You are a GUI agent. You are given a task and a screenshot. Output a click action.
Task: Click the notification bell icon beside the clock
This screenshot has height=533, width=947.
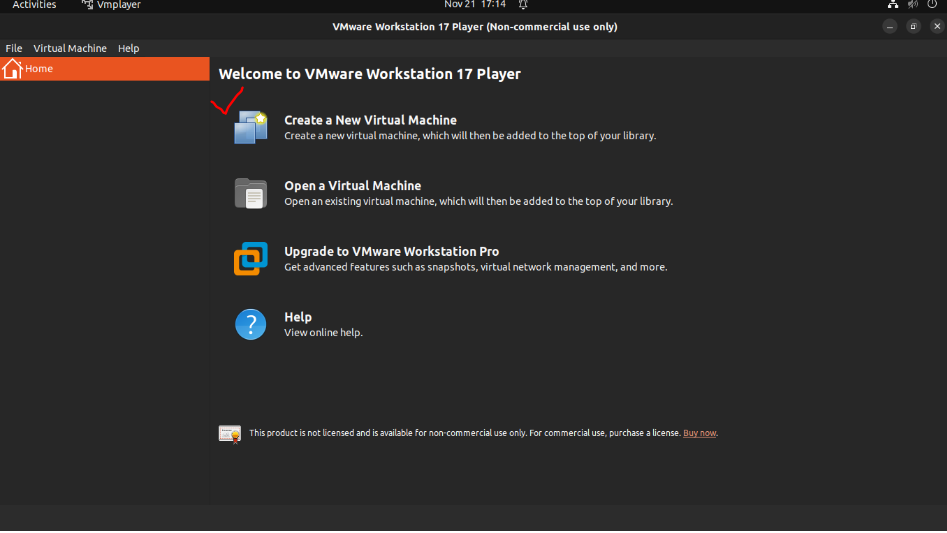(x=523, y=5)
